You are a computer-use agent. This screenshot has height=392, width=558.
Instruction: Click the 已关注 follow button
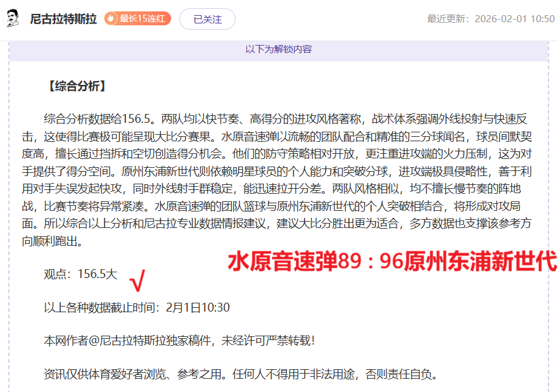[207, 19]
